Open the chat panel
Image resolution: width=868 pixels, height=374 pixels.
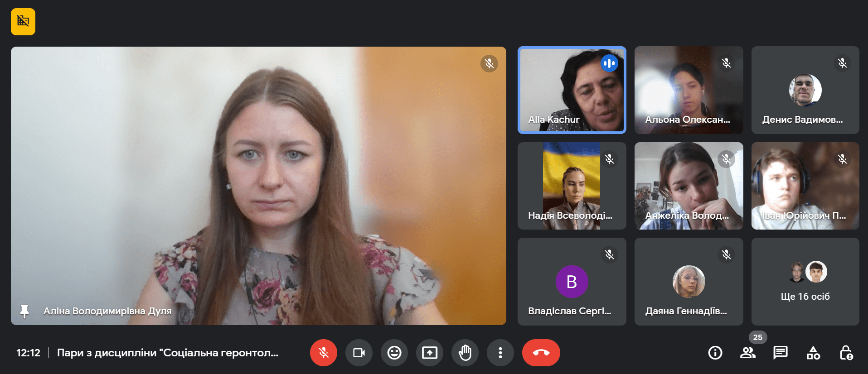click(780, 353)
